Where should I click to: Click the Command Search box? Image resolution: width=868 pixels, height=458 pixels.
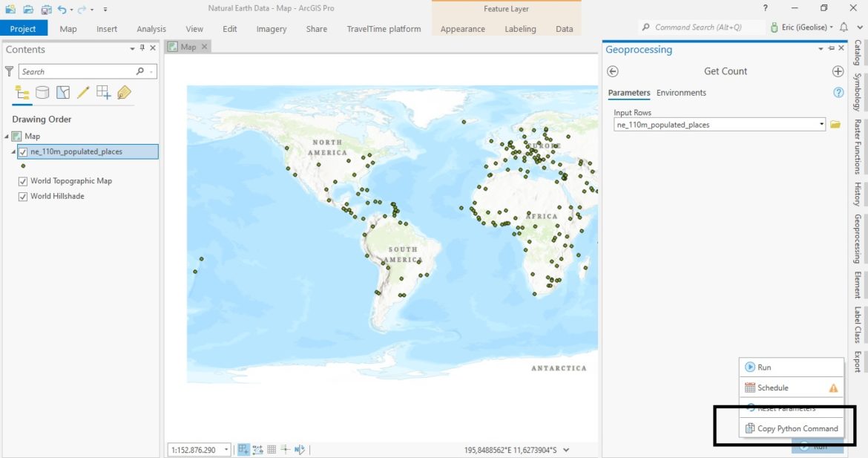[702, 27]
